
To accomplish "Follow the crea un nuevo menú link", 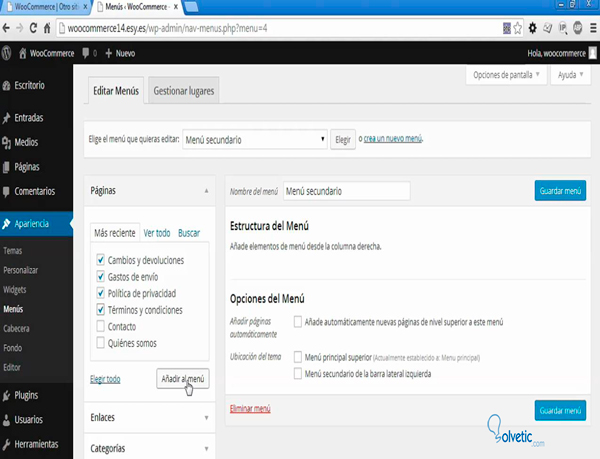I will tap(393, 138).
